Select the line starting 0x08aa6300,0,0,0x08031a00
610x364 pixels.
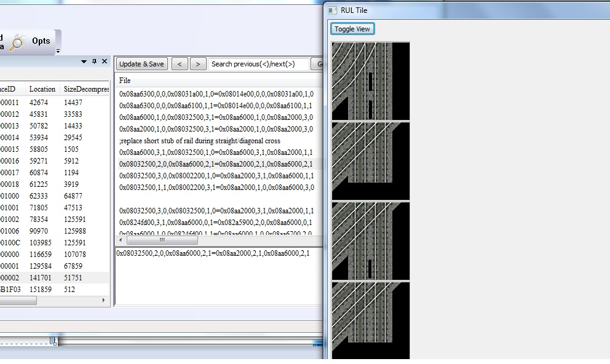216,94
